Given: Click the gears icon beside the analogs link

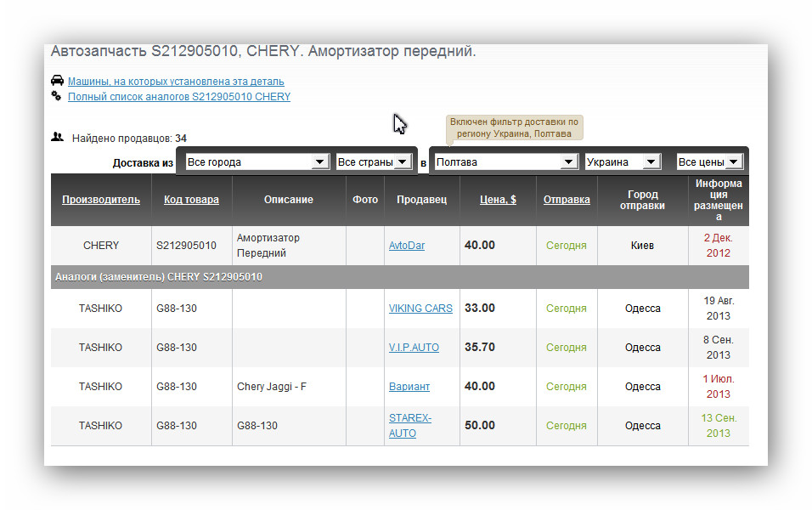Looking at the screenshot, I should click(56, 96).
